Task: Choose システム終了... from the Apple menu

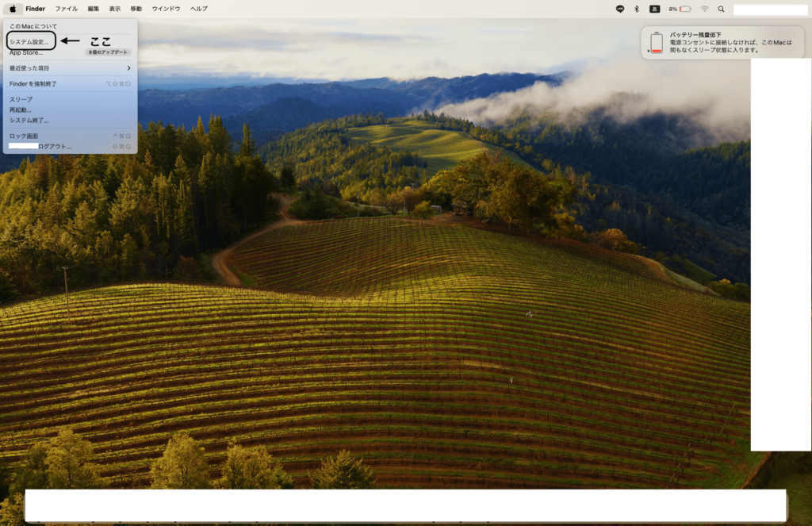Action: point(70,121)
